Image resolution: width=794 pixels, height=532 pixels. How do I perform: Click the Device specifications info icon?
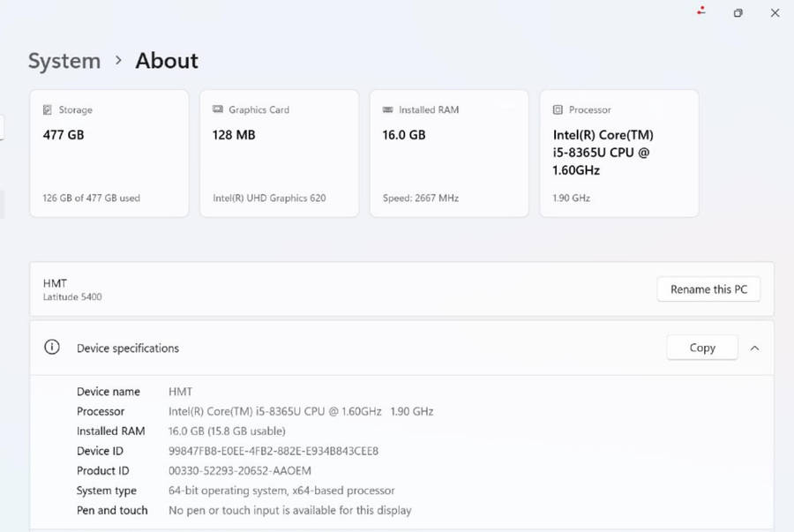[52, 348]
